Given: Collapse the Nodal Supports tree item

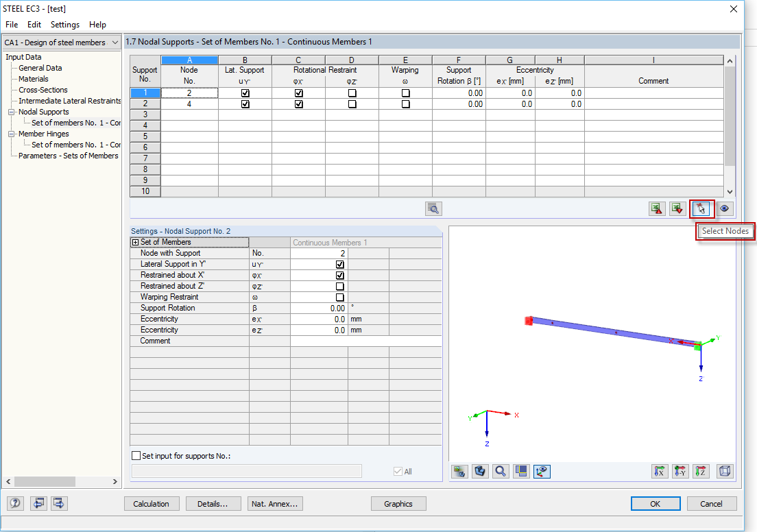Looking at the screenshot, I should 12,112.
